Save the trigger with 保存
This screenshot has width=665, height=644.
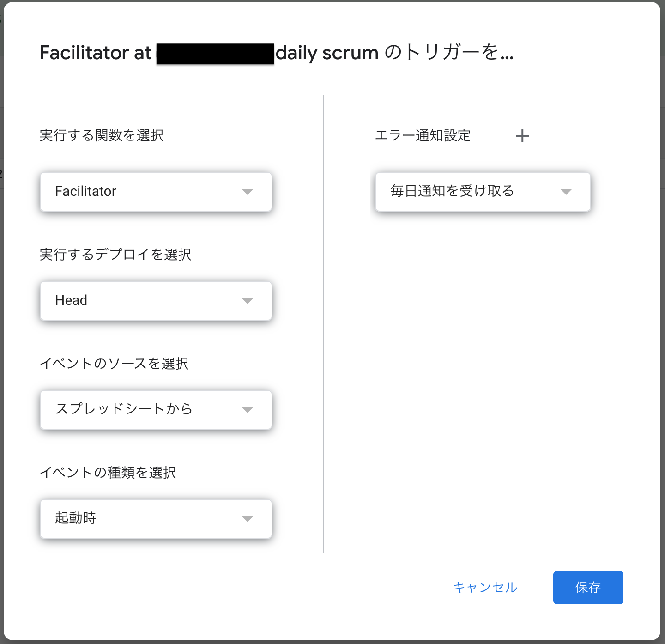(588, 588)
